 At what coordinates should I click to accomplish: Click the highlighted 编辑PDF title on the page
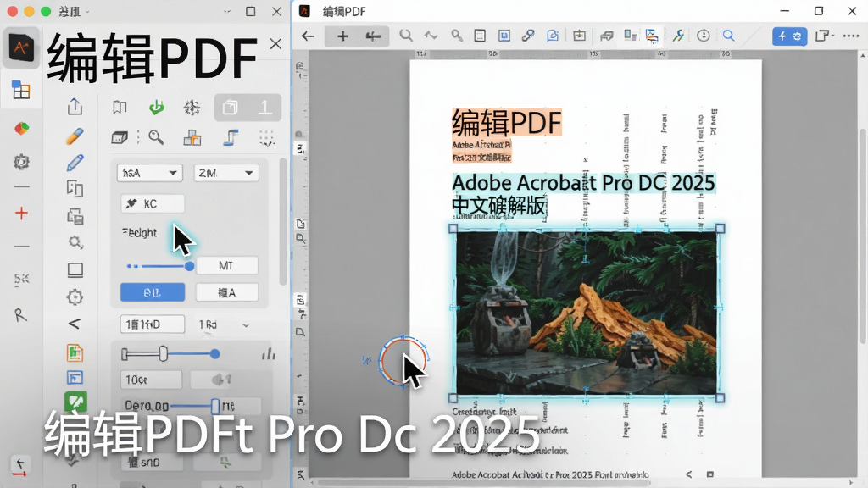pyautogui.click(x=507, y=122)
